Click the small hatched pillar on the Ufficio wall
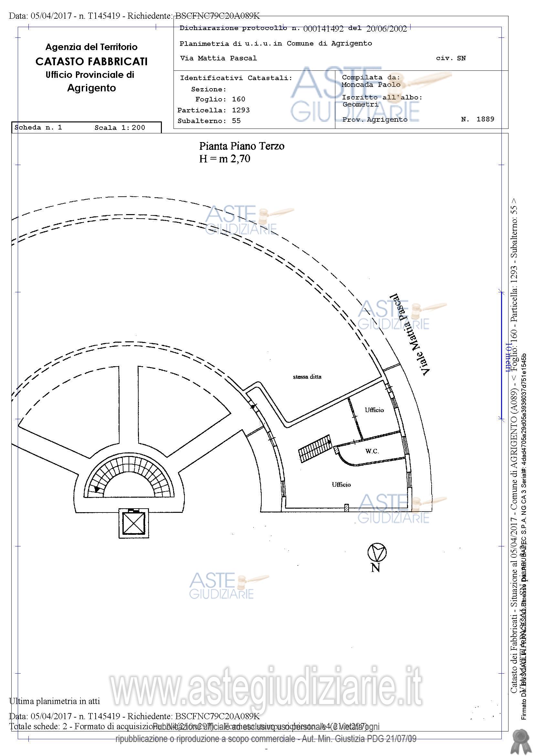 347,507
